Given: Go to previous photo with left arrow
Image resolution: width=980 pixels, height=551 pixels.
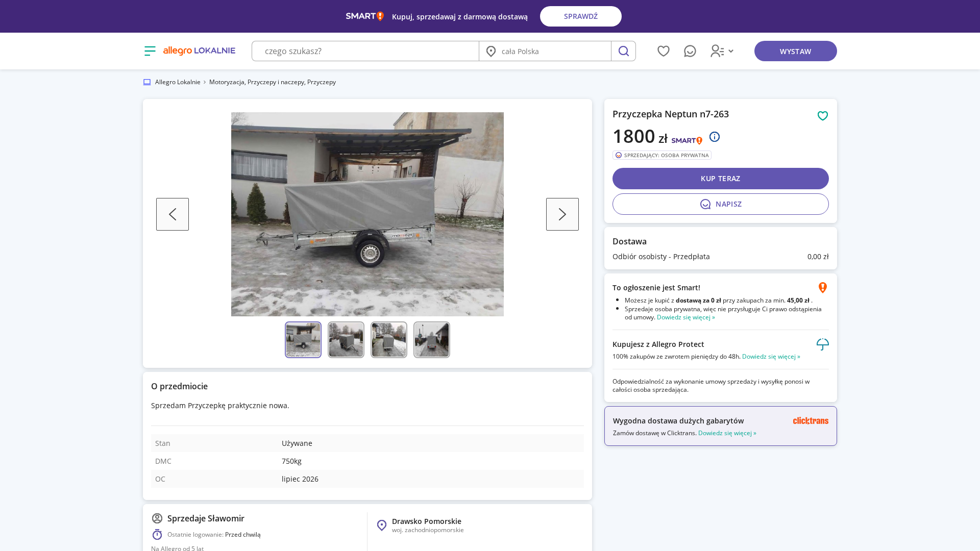Looking at the screenshot, I should 172,214.
